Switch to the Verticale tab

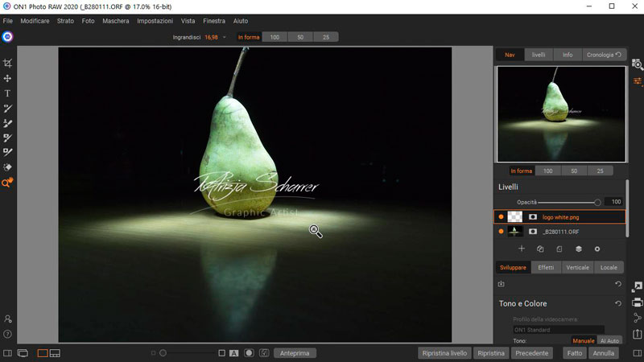[x=577, y=267]
